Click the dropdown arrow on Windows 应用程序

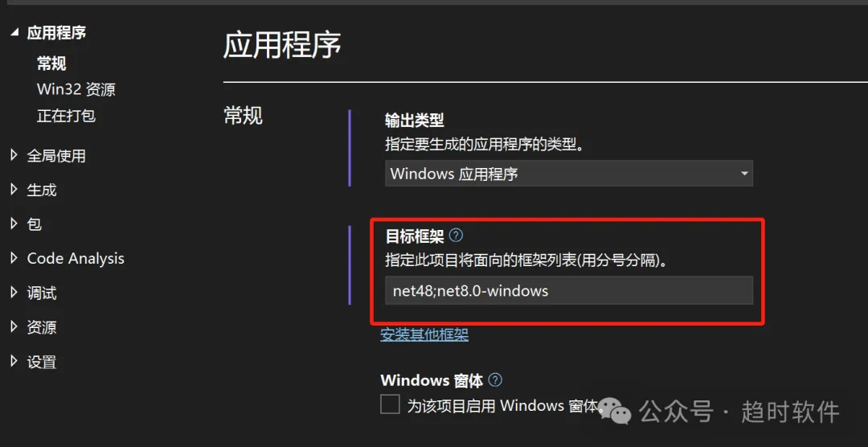pos(743,174)
